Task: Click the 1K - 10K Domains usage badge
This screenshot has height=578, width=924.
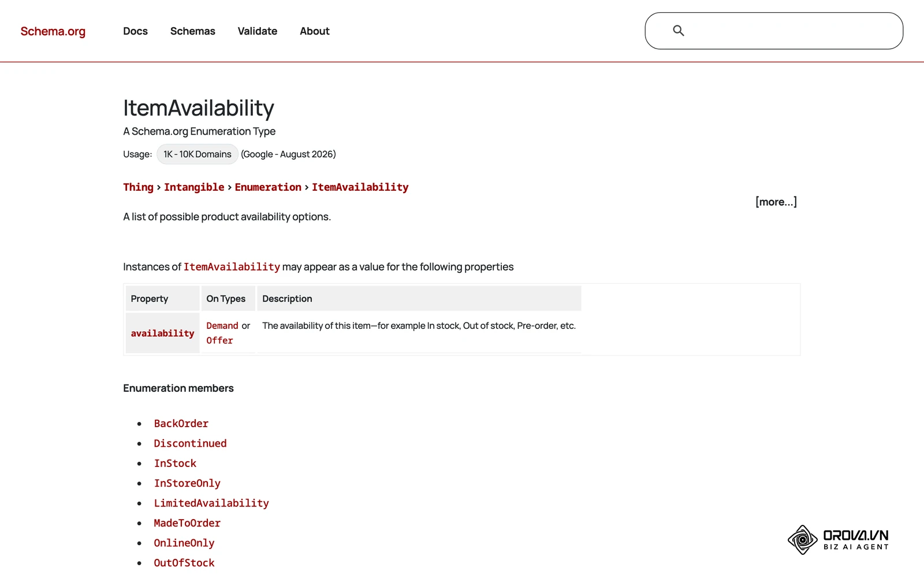Action: pyautogui.click(x=198, y=154)
